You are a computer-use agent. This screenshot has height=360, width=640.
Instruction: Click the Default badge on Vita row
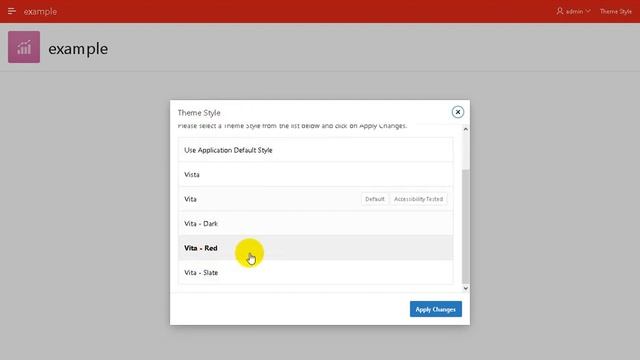pyautogui.click(x=375, y=199)
